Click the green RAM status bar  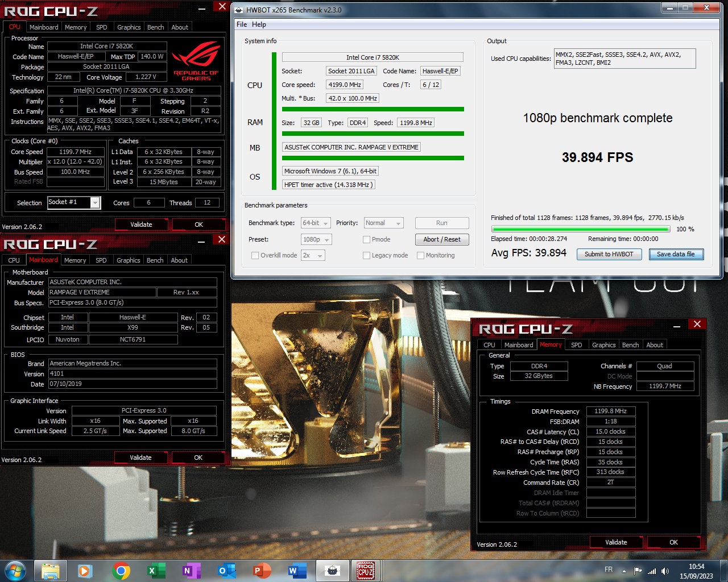coord(373,134)
